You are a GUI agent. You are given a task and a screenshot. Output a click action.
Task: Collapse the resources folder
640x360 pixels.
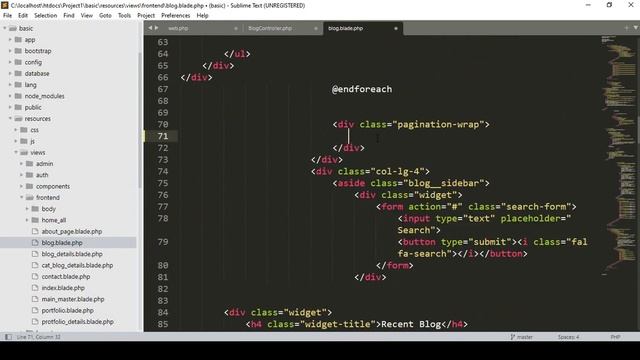[10, 118]
